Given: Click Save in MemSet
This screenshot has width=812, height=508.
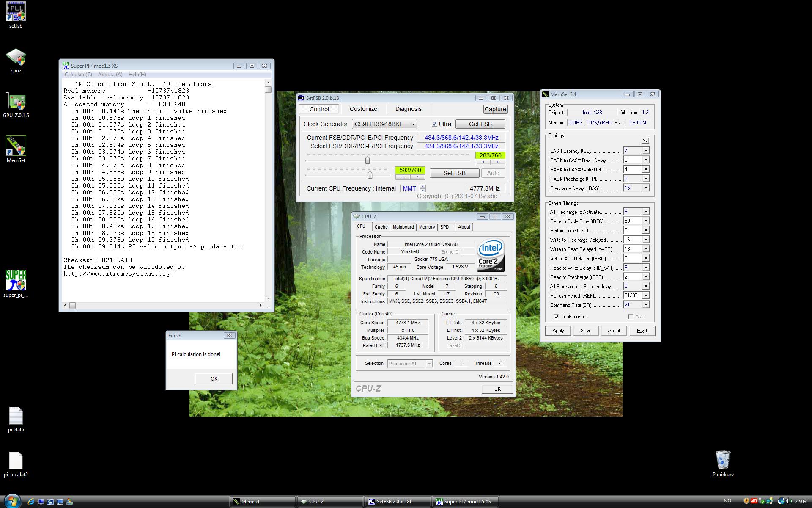Looking at the screenshot, I should (x=586, y=331).
